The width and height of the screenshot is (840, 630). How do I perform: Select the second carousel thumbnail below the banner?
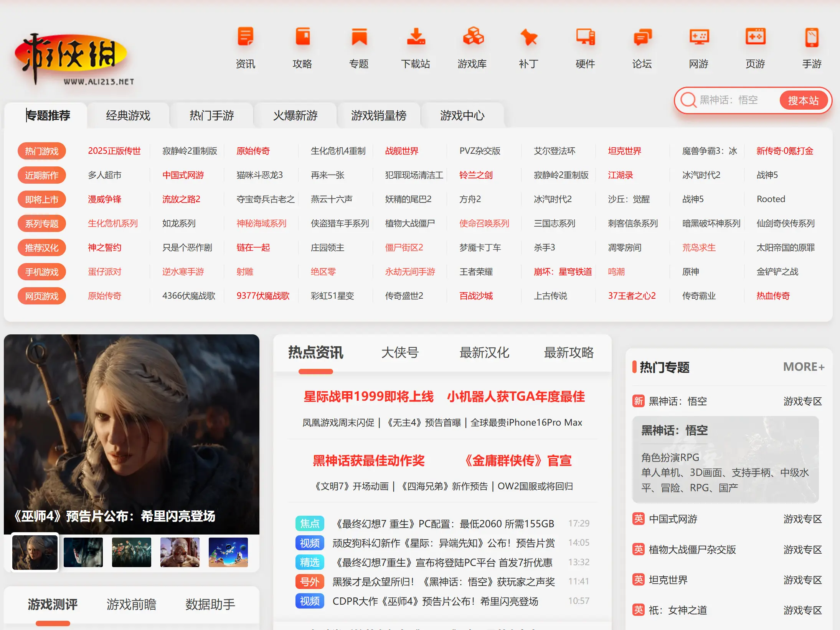(83, 552)
